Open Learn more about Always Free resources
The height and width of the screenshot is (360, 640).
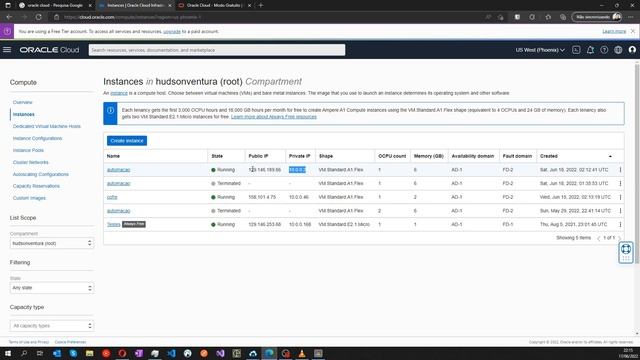pyautogui.click(x=273, y=117)
